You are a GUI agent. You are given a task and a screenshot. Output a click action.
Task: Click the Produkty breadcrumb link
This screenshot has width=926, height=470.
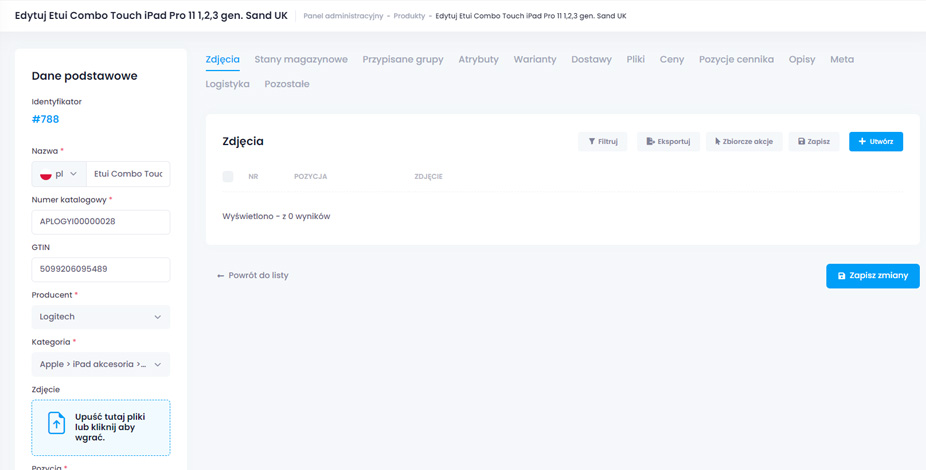[410, 16]
